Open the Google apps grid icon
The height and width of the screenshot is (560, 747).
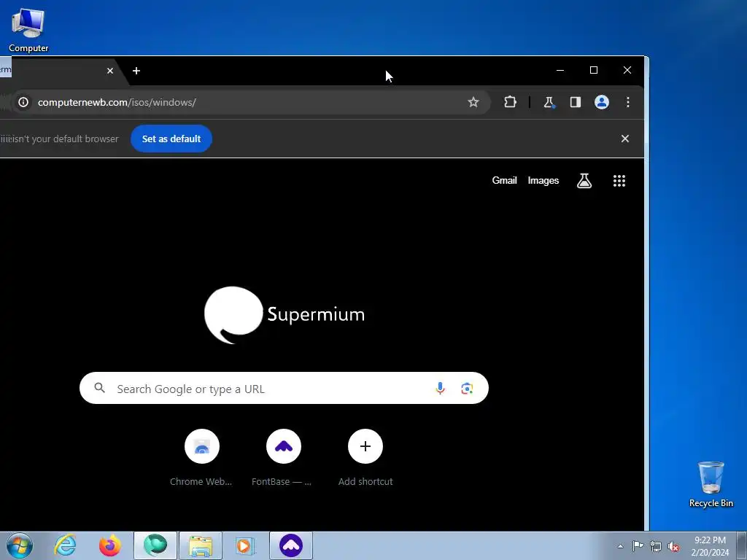619,181
